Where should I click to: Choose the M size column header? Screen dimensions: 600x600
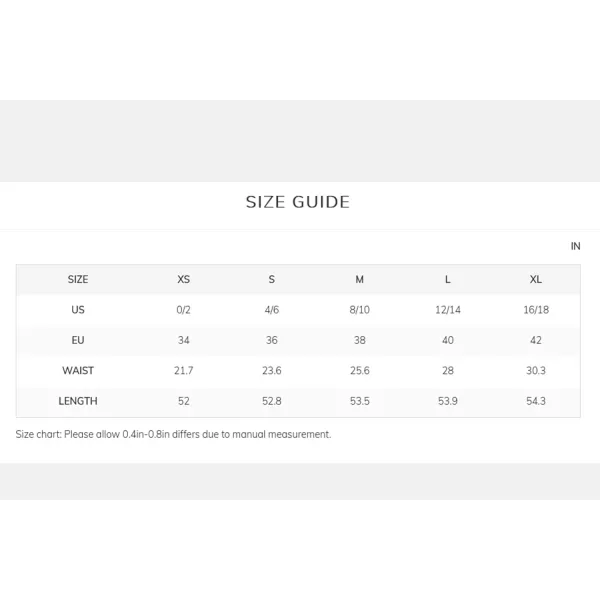[x=359, y=279]
